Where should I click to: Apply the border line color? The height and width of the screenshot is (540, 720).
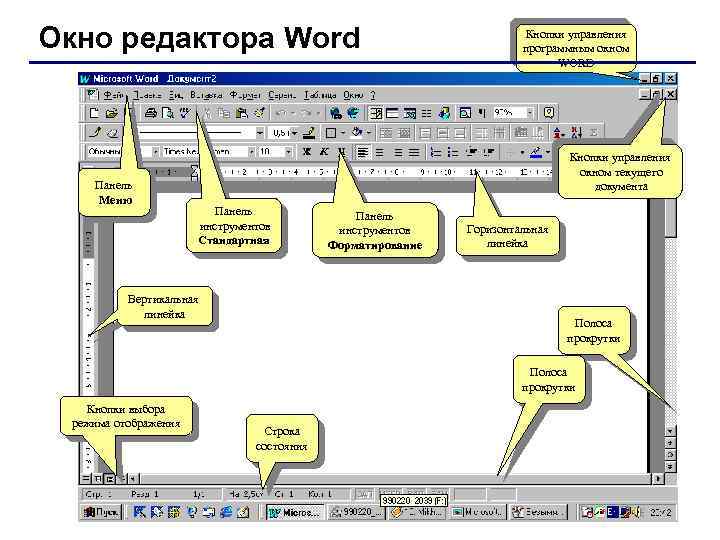309,133
